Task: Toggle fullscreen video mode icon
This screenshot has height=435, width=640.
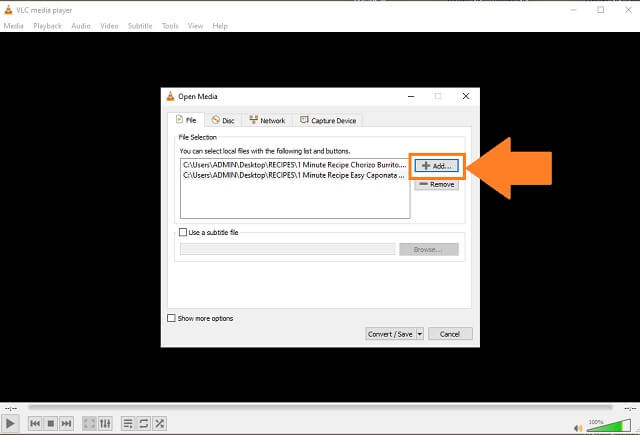Action: point(89,424)
